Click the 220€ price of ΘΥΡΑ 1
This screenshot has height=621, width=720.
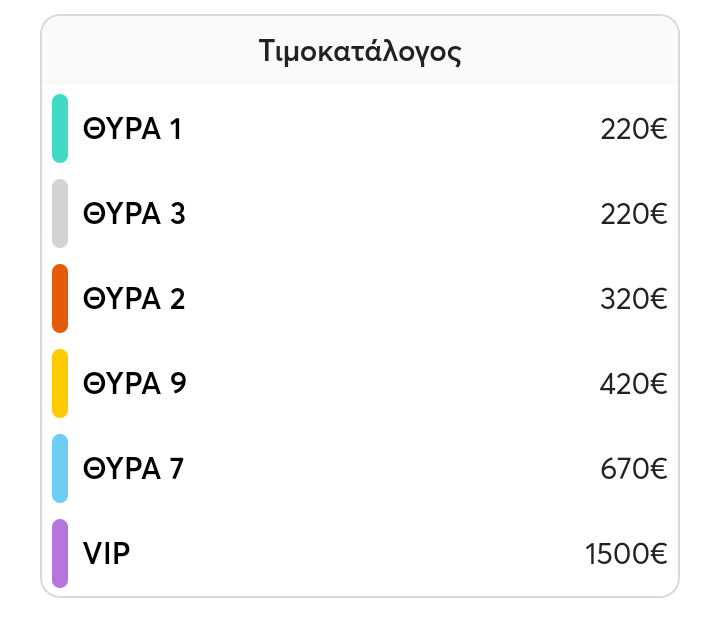[633, 129]
